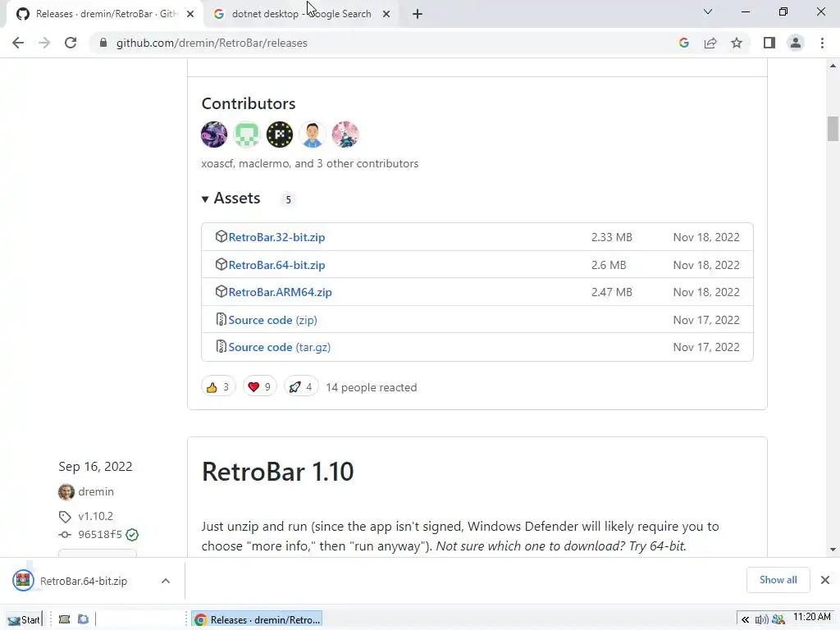This screenshot has width=840, height=630.
Task: Click the first quick launch icon
Action: (x=64, y=620)
